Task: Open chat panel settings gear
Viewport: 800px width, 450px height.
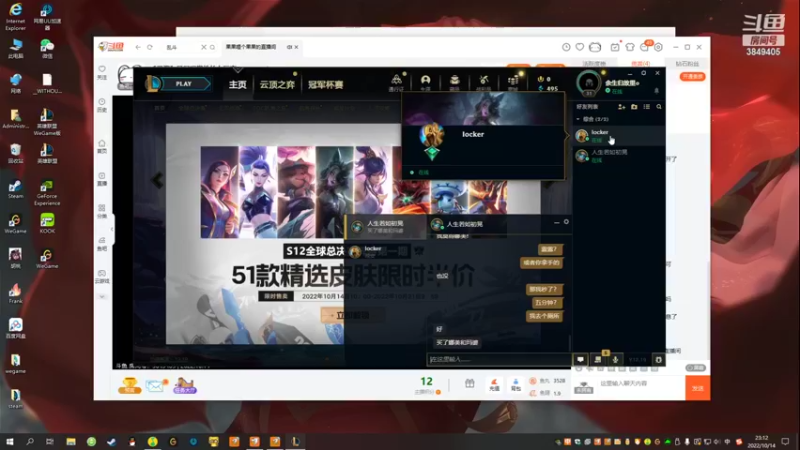Action: (566, 222)
